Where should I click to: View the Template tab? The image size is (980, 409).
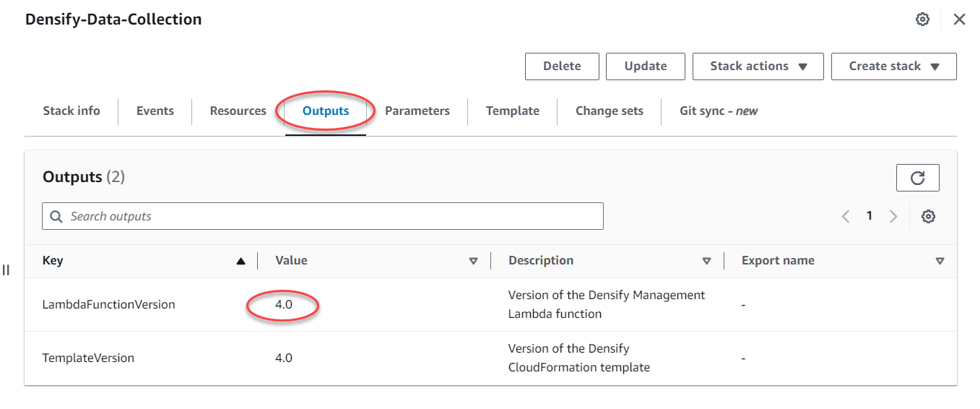point(513,111)
